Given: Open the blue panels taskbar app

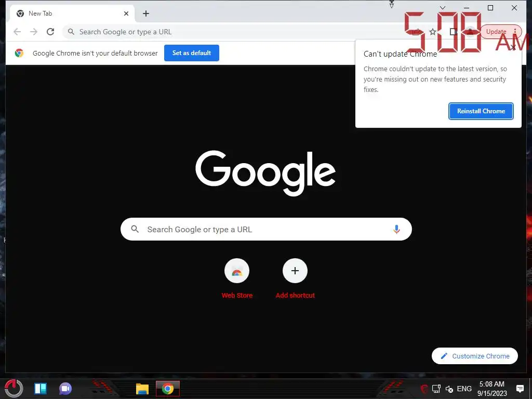Looking at the screenshot, I should click(x=41, y=389).
